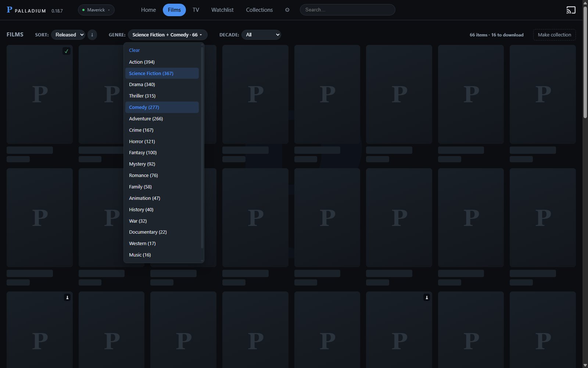
Task: Click the genre list scrollbar
Action: (x=202, y=147)
